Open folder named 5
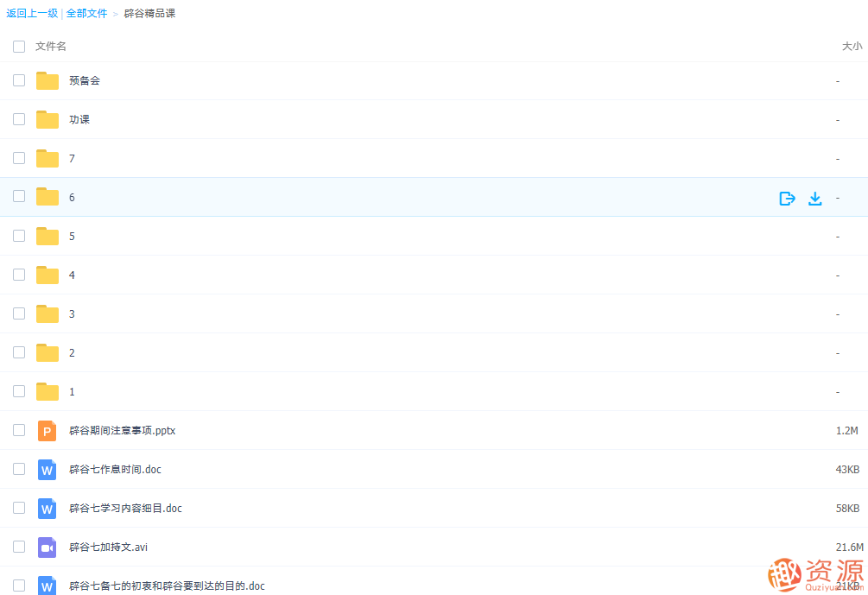This screenshot has height=595, width=868. coord(72,237)
